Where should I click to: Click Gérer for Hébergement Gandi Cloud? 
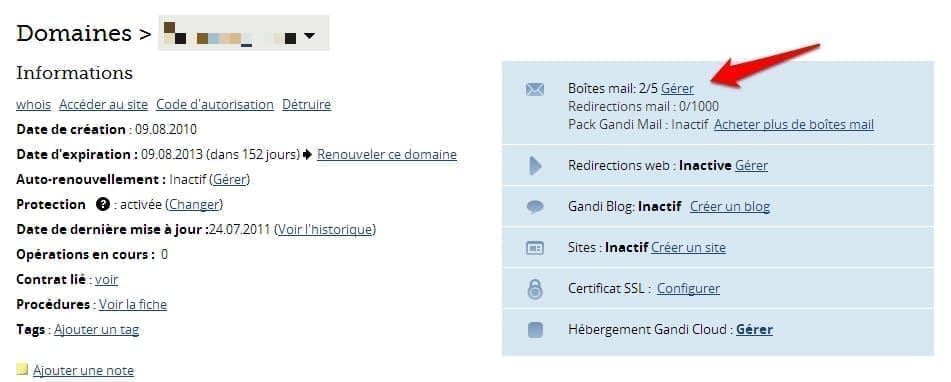[x=754, y=330]
